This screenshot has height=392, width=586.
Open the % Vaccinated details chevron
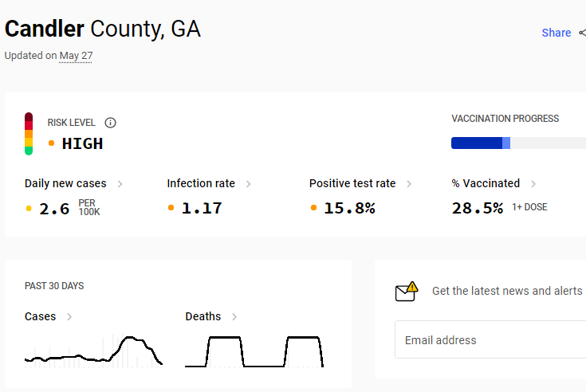click(533, 184)
